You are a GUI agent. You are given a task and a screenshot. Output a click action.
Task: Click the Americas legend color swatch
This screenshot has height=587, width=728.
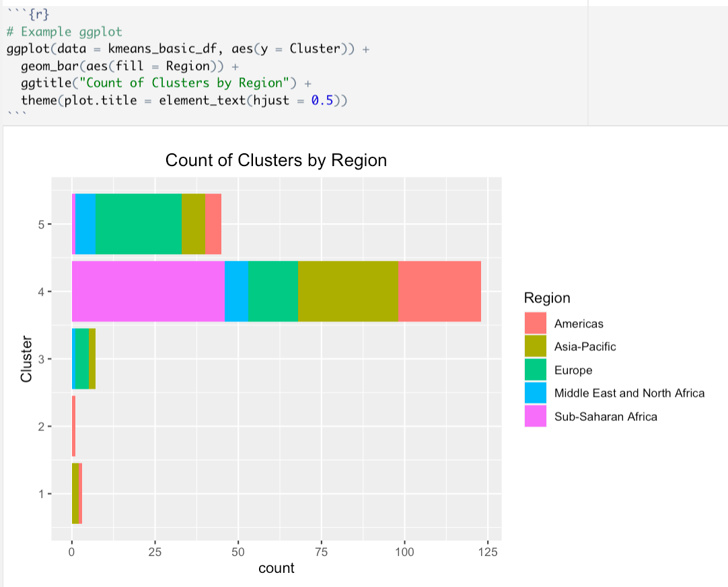pos(536,323)
